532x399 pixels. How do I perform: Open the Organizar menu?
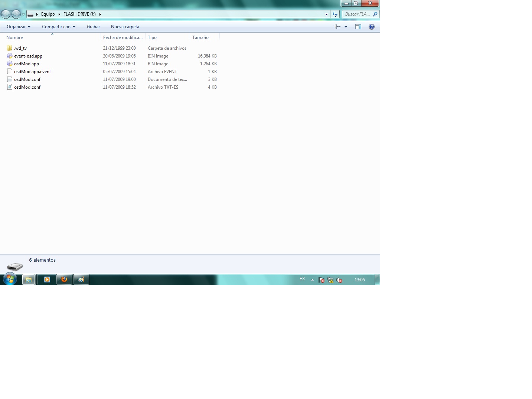19,27
